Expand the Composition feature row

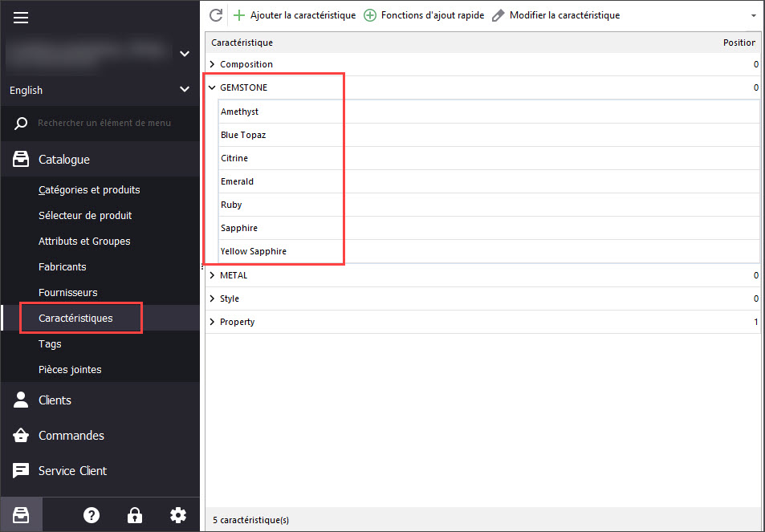[212, 64]
